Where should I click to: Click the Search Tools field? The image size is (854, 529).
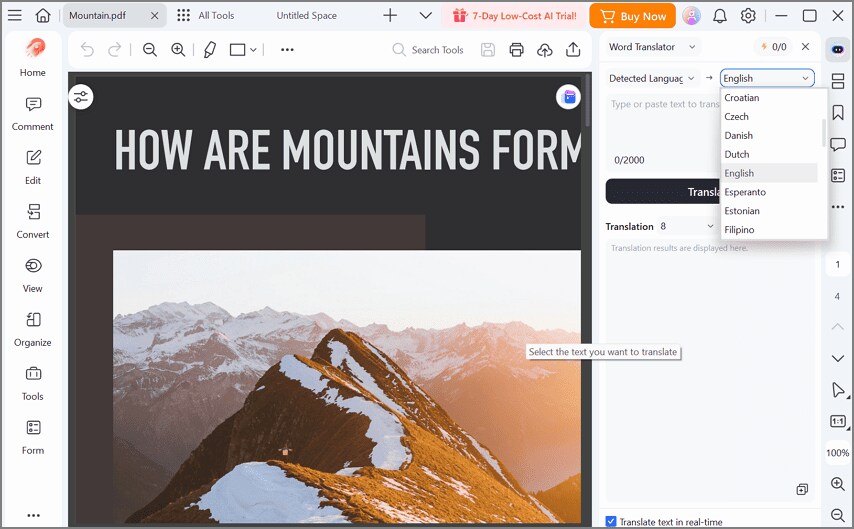point(428,50)
